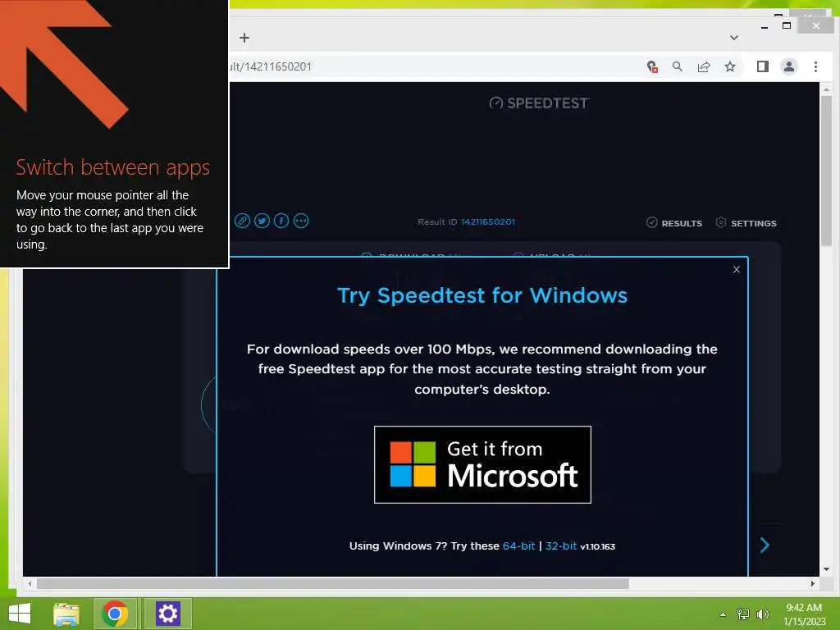This screenshot has width=840, height=630.
Task: Open more sharing options ellipsis icon
Action: (301, 221)
